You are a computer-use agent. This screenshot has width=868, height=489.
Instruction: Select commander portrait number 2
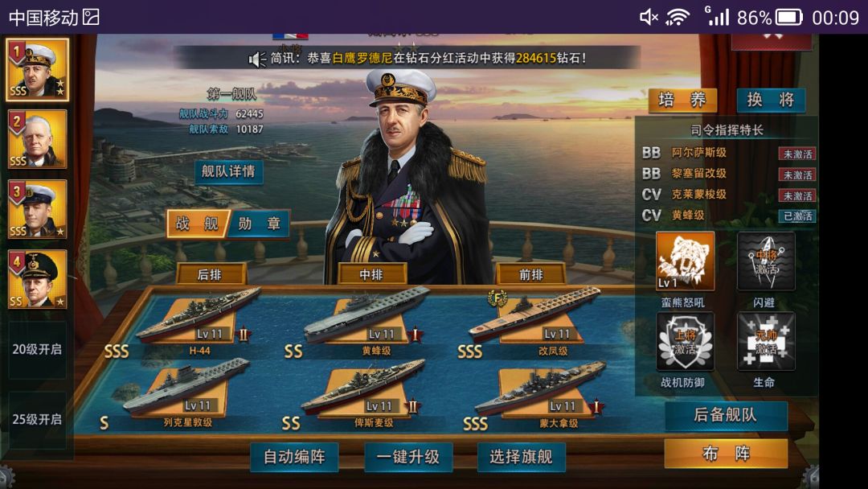[38, 139]
